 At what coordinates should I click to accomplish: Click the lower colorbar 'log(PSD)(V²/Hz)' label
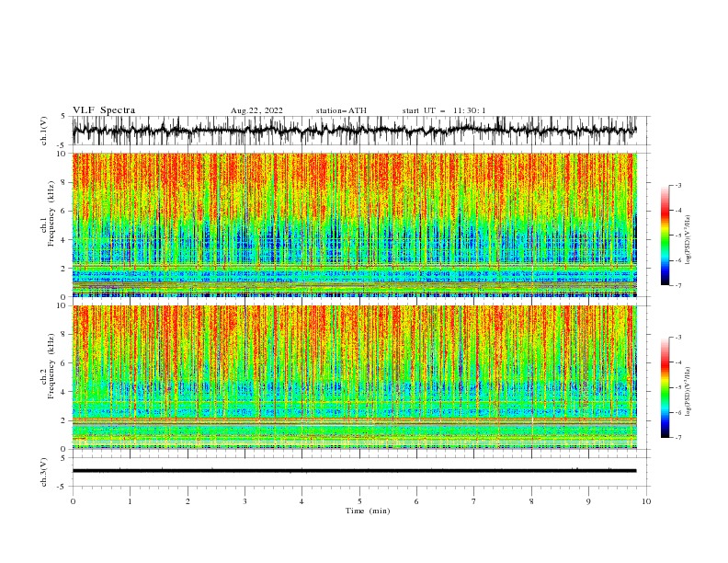coord(688,392)
